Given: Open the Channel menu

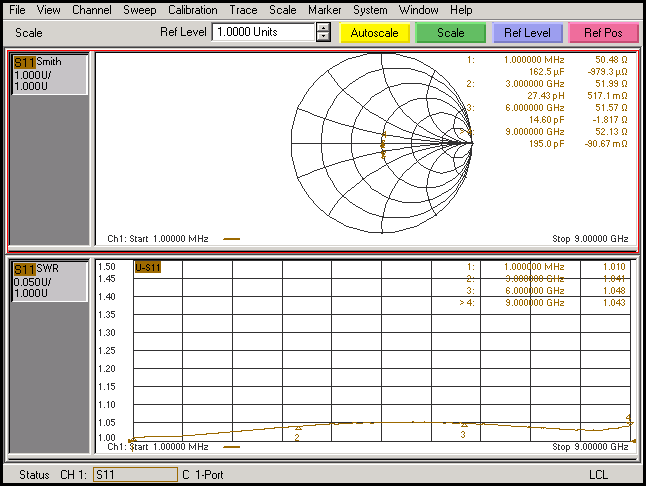Looking at the screenshot, I should coord(92,10).
